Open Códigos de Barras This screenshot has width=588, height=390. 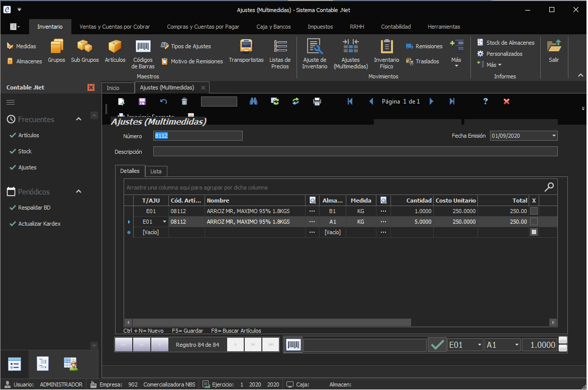[x=143, y=54]
